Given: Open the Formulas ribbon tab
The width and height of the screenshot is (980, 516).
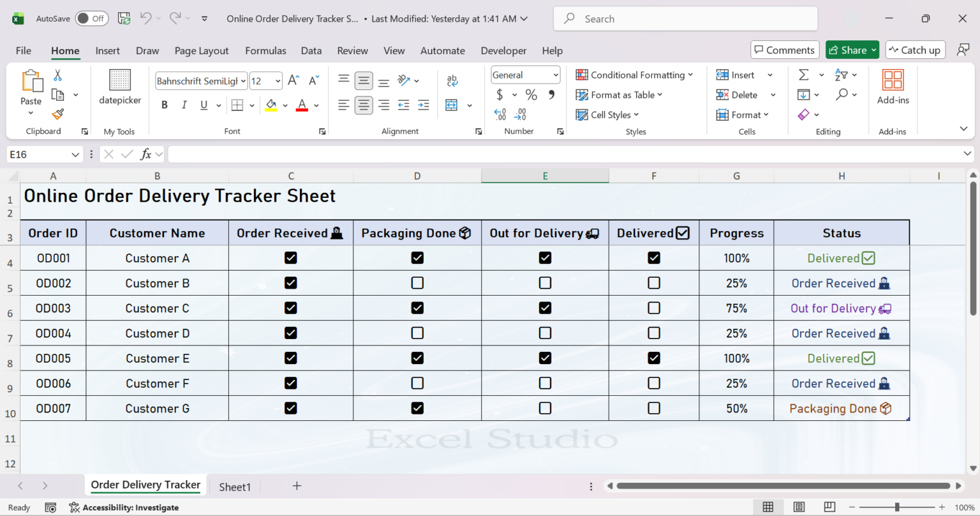Looking at the screenshot, I should (x=265, y=50).
